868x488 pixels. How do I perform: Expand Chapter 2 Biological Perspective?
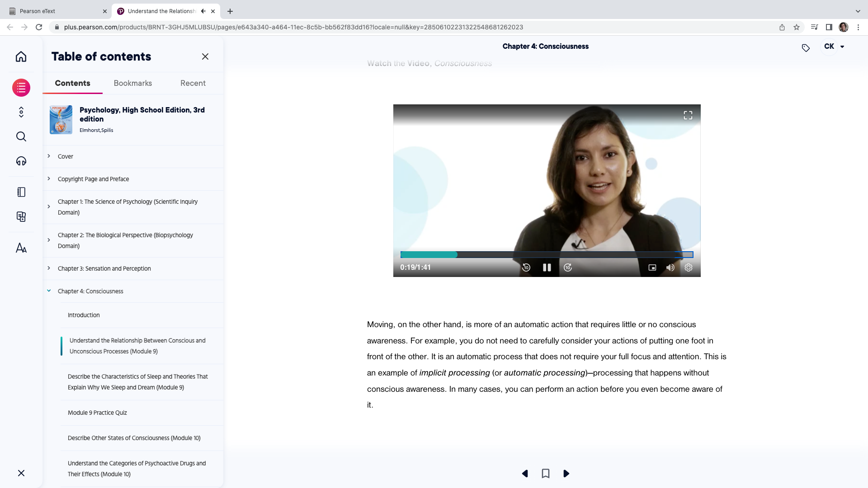click(x=49, y=240)
